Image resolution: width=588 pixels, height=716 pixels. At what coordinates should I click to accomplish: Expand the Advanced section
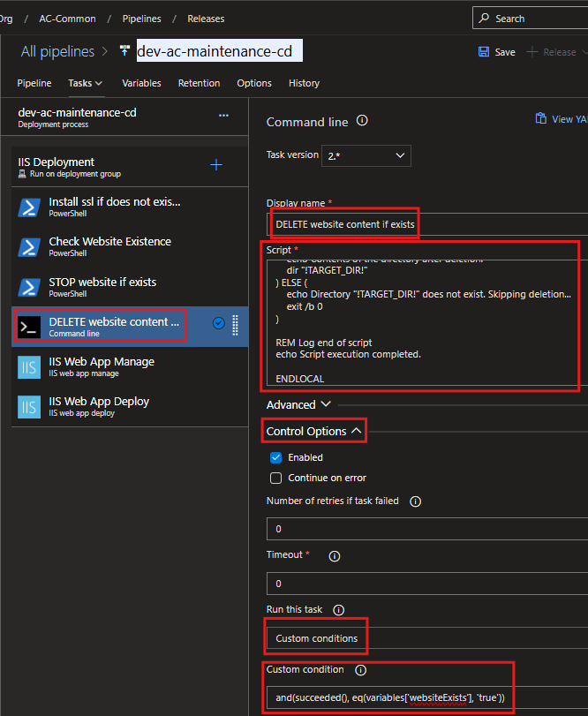pos(298,404)
